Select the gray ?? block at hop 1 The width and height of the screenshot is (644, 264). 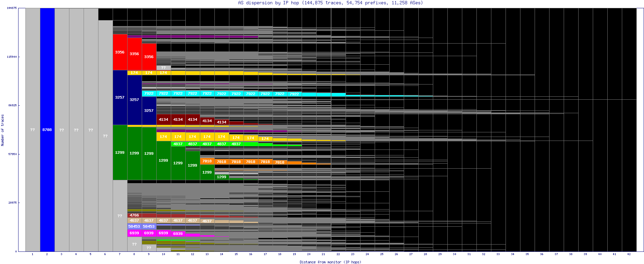click(x=33, y=130)
